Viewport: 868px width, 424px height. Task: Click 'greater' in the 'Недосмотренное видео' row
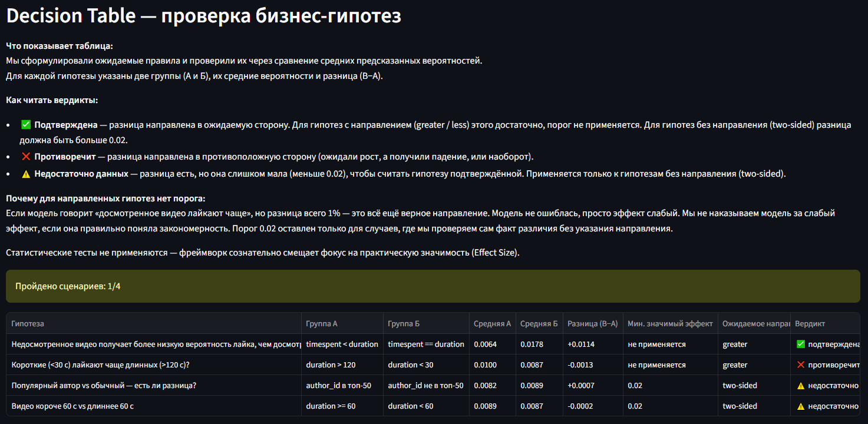754,344
